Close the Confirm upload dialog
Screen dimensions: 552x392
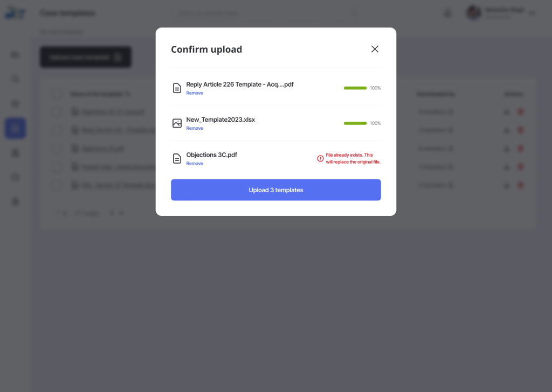pyautogui.click(x=375, y=49)
